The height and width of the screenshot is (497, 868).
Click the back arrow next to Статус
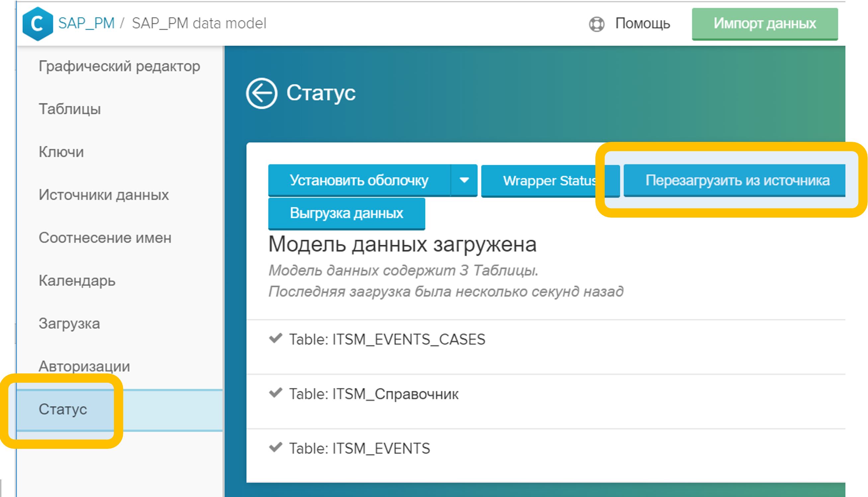pos(261,93)
